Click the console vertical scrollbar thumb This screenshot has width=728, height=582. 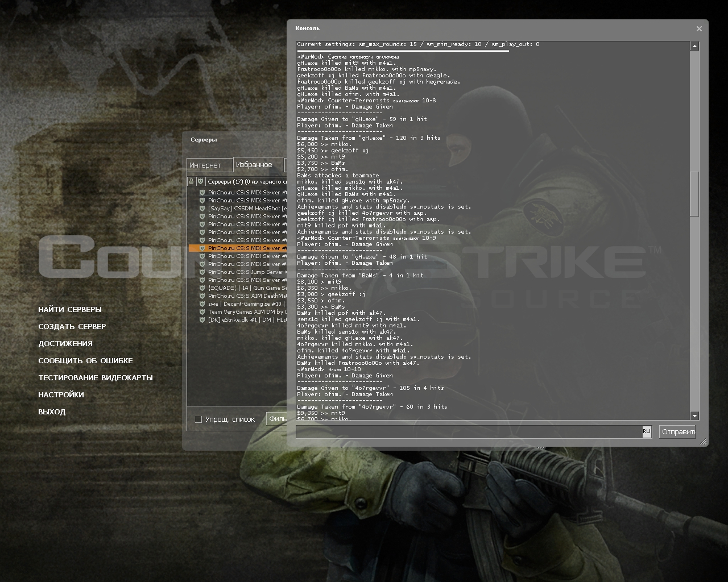click(x=694, y=193)
